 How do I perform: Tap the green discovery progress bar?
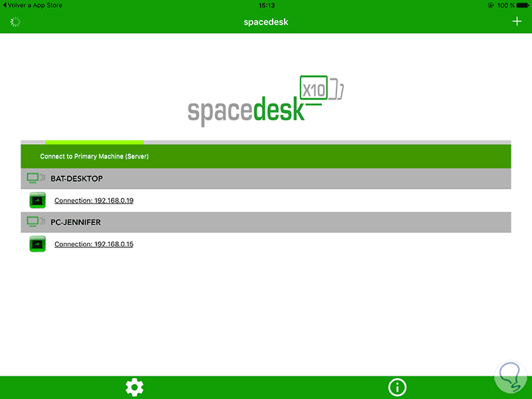(94, 142)
